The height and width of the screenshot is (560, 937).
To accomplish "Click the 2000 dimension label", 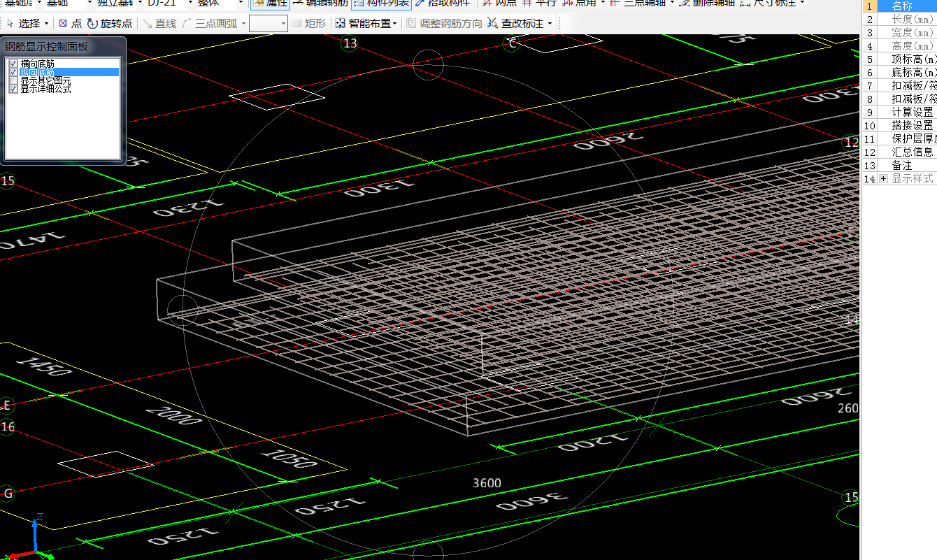I will click(173, 415).
